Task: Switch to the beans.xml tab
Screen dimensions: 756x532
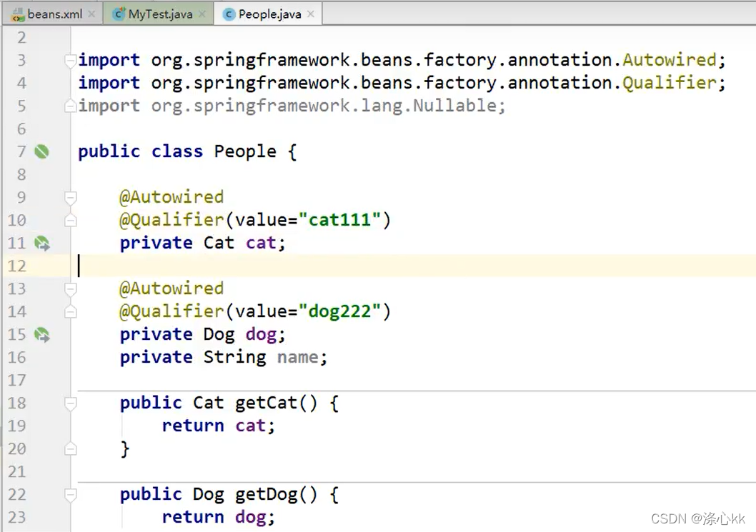Action: tap(51, 14)
